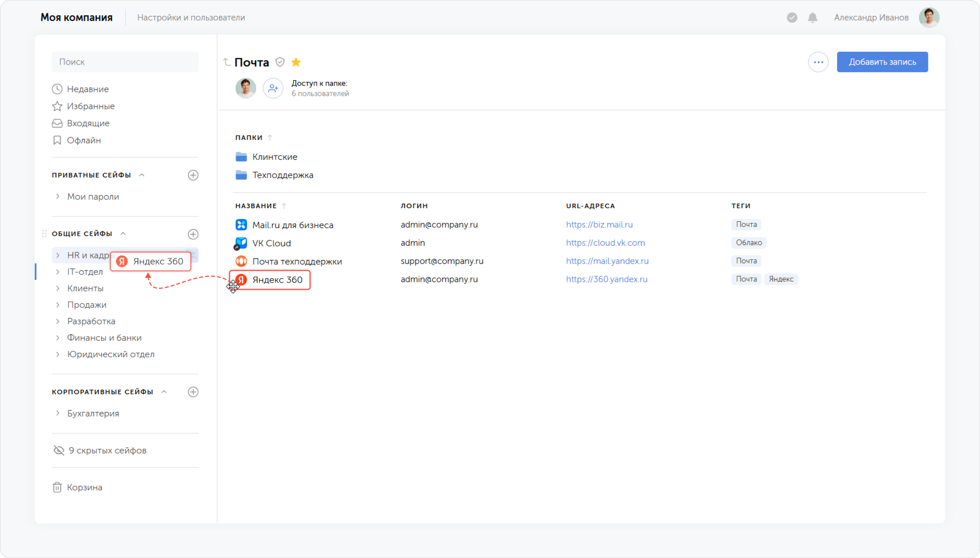Open the Недавние section
The image size is (980, 558).
click(x=80, y=89)
